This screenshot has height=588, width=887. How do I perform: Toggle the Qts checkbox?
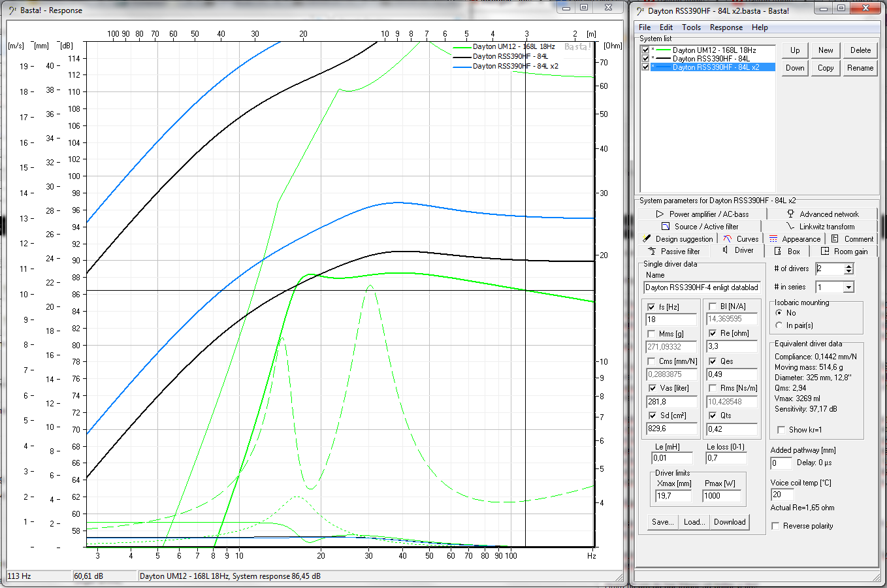713,416
